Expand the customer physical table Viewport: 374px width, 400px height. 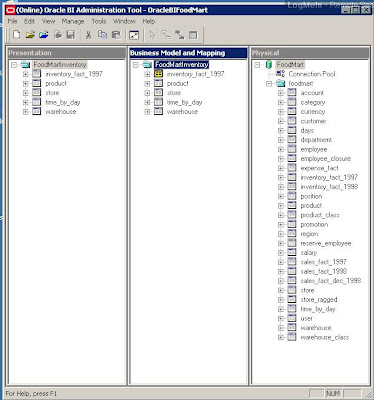coord(281,121)
